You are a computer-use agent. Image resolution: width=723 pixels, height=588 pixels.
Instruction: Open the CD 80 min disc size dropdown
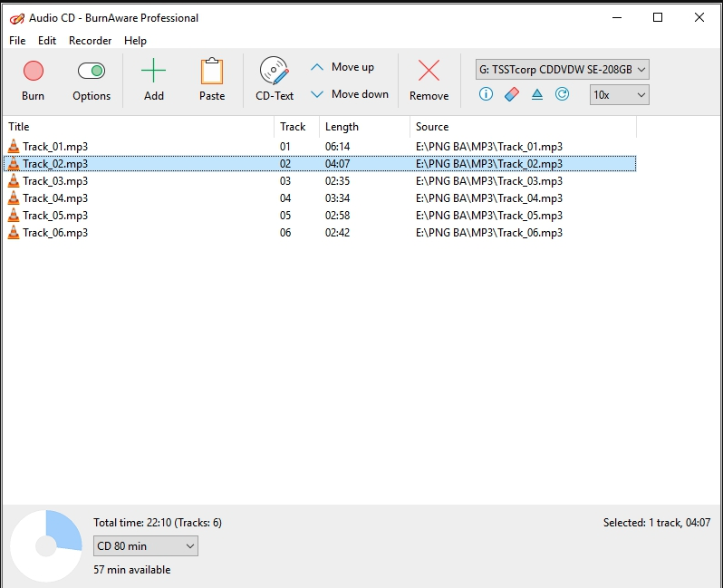click(146, 546)
